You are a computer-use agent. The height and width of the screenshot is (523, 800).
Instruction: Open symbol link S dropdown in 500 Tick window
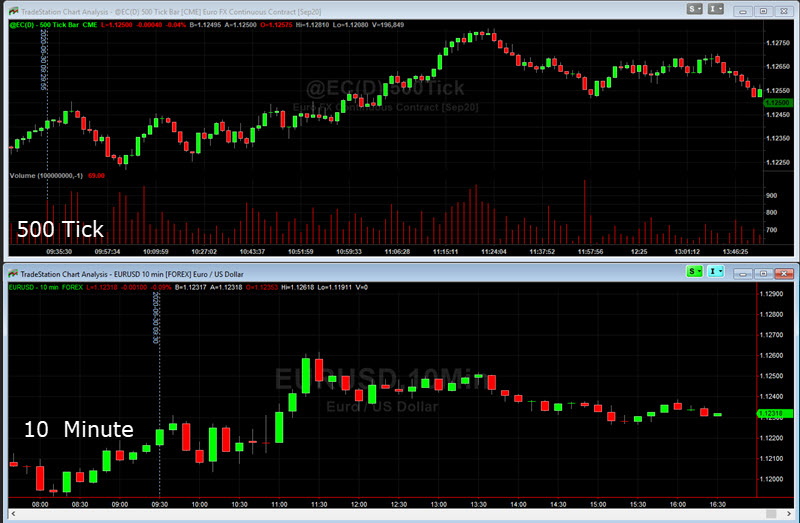tap(694, 9)
